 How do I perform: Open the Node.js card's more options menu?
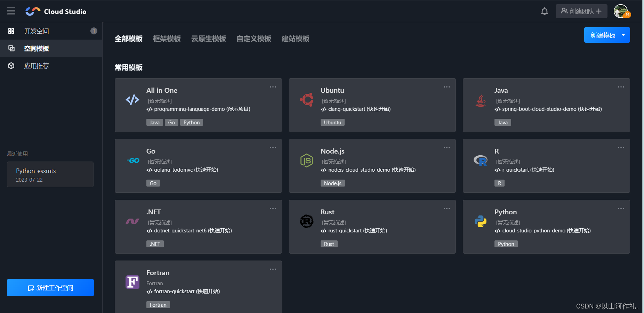point(447,148)
